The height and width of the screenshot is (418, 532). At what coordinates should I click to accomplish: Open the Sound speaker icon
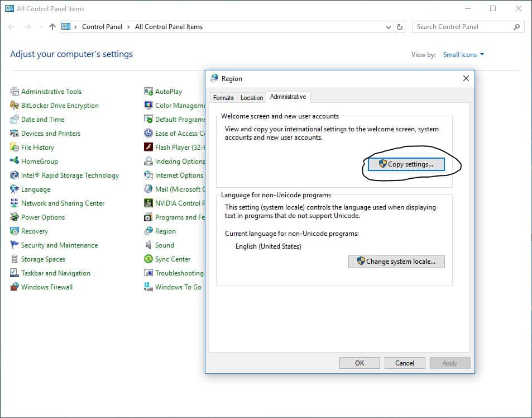(x=148, y=245)
